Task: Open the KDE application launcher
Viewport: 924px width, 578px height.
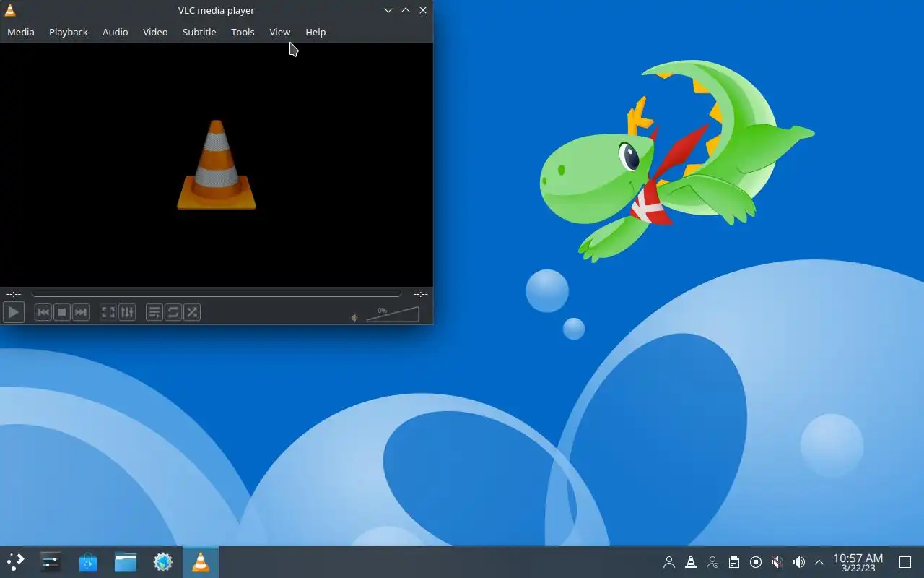Action: pos(16,562)
